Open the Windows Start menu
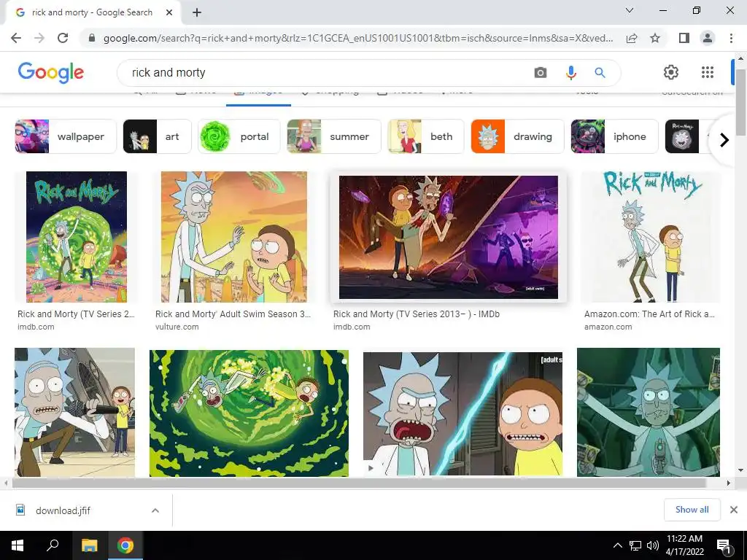 18,545
